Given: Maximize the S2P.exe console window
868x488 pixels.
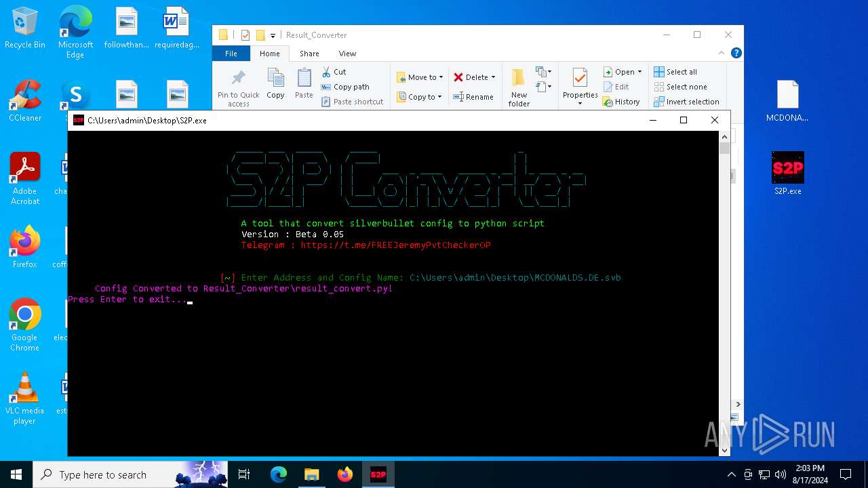Looking at the screenshot, I should pyautogui.click(x=684, y=120).
